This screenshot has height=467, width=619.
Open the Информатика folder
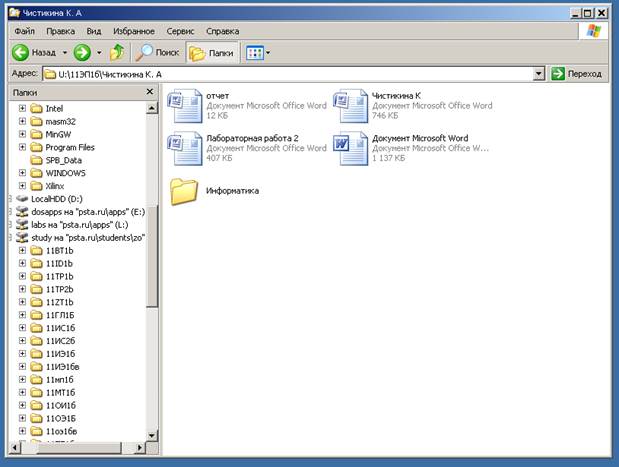click(185, 190)
